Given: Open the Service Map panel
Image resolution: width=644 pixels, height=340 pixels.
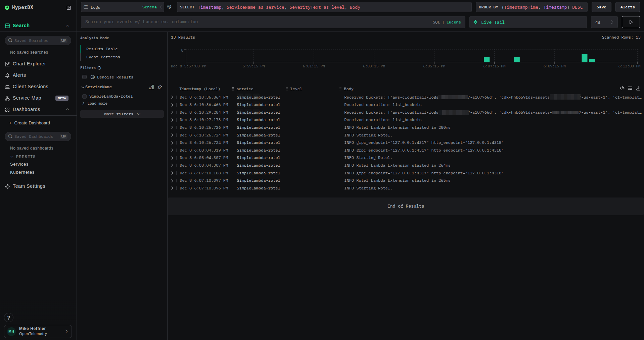Looking at the screenshot, I should click(x=27, y=98).
